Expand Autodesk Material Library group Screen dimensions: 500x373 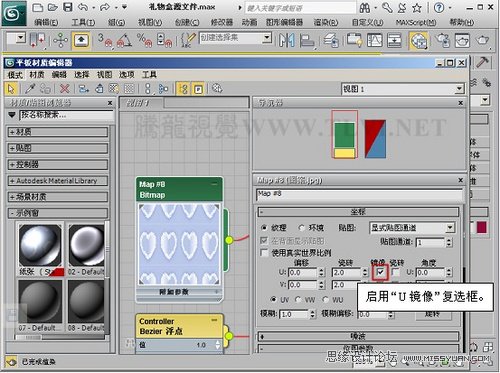coord(58,181)
